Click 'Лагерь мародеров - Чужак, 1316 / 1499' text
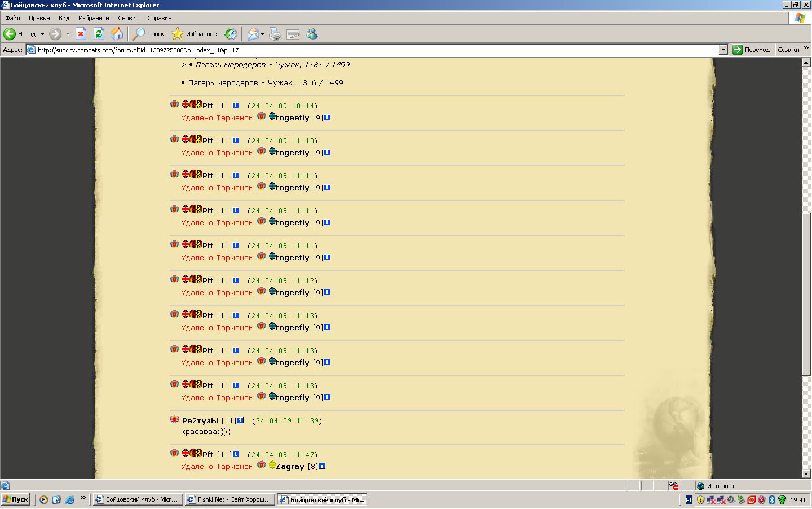This screenshot has height=509, width=812. 266,83
